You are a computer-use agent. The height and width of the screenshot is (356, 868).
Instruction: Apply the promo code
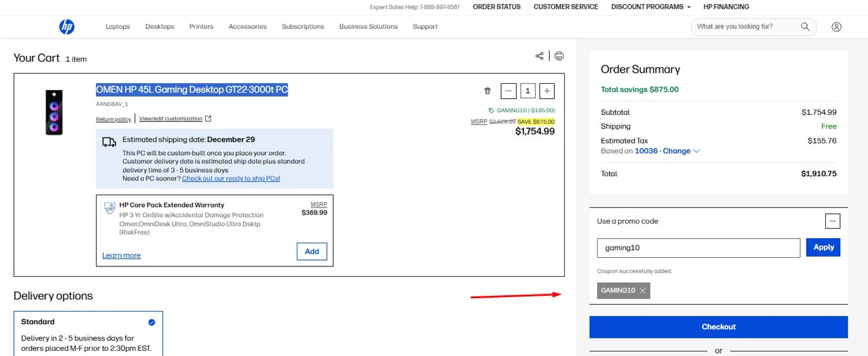pyautogui.click(x=823, y=247)
